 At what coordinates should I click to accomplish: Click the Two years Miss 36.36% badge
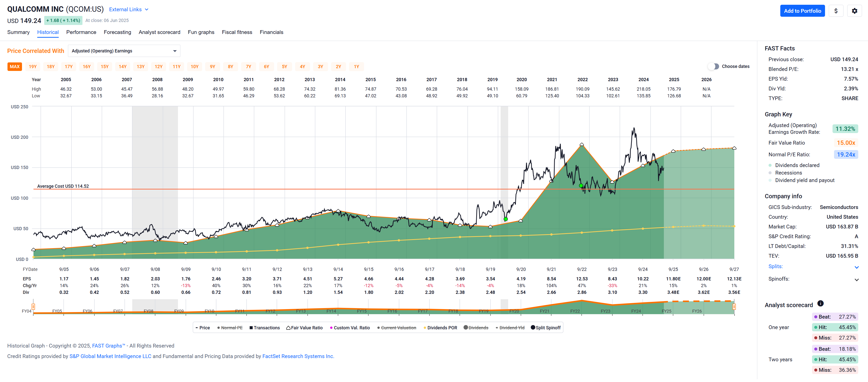click(x=835, y=370)
